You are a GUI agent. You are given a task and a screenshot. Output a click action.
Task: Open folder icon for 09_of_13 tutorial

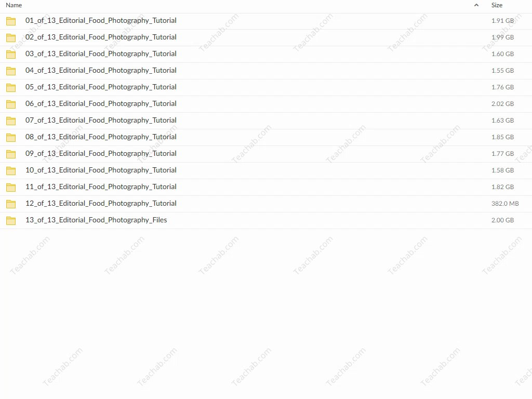[x=11, y=154]
